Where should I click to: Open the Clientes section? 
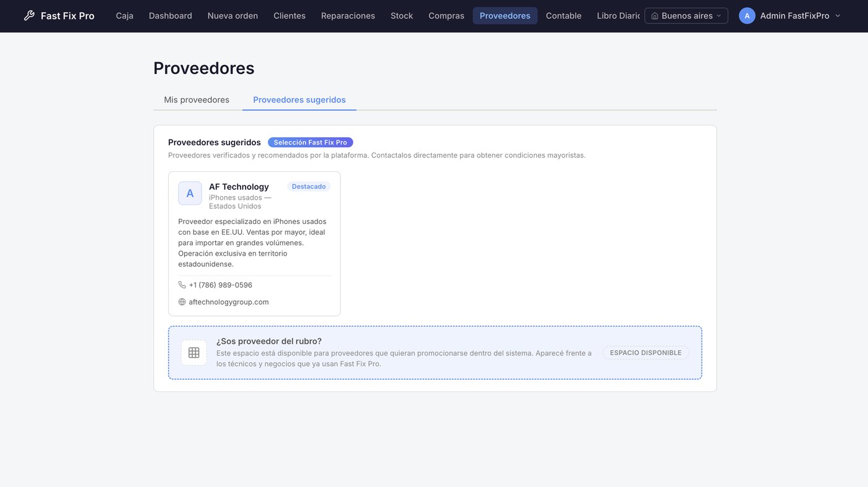tap(290, 16)
